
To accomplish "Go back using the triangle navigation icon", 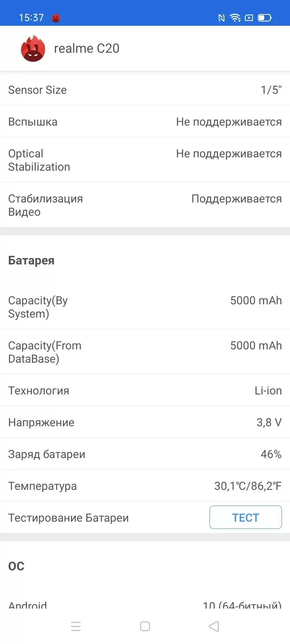I will (x=214, y=626).
